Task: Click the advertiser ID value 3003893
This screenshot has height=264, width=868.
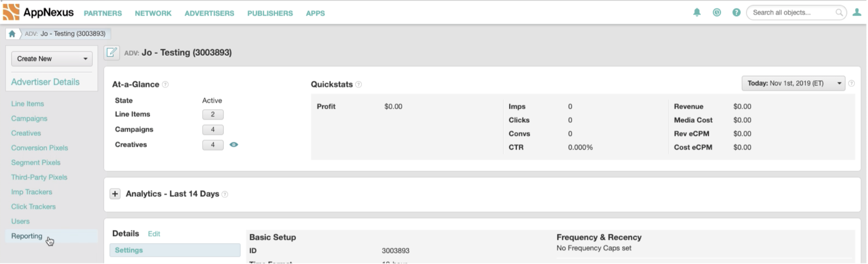Action: point(395,251)
